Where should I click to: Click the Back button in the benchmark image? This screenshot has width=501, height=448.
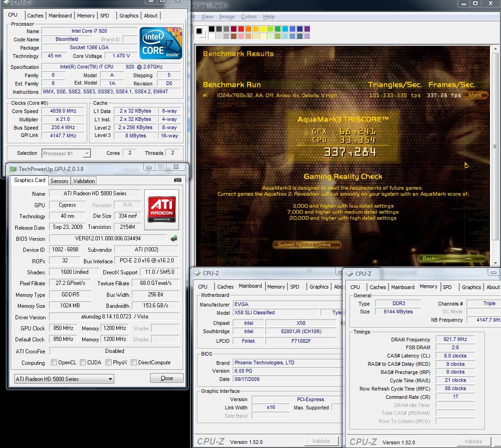452,258
